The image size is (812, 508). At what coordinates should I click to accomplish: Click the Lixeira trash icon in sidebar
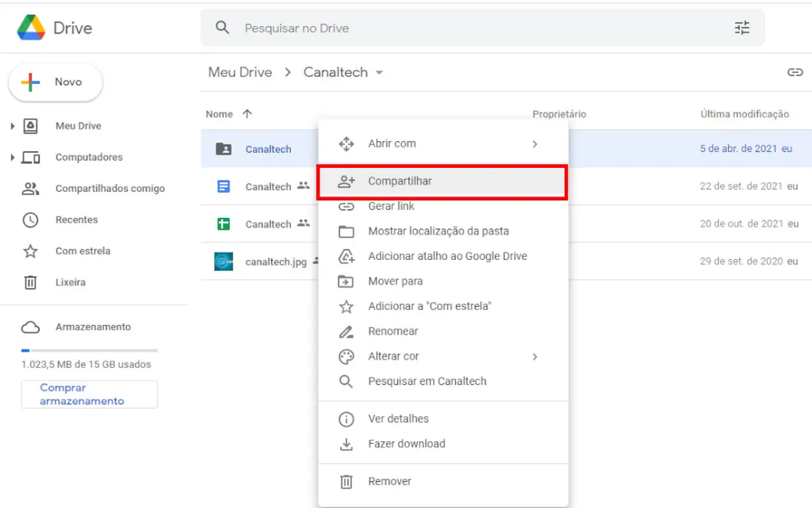(31, 282)
